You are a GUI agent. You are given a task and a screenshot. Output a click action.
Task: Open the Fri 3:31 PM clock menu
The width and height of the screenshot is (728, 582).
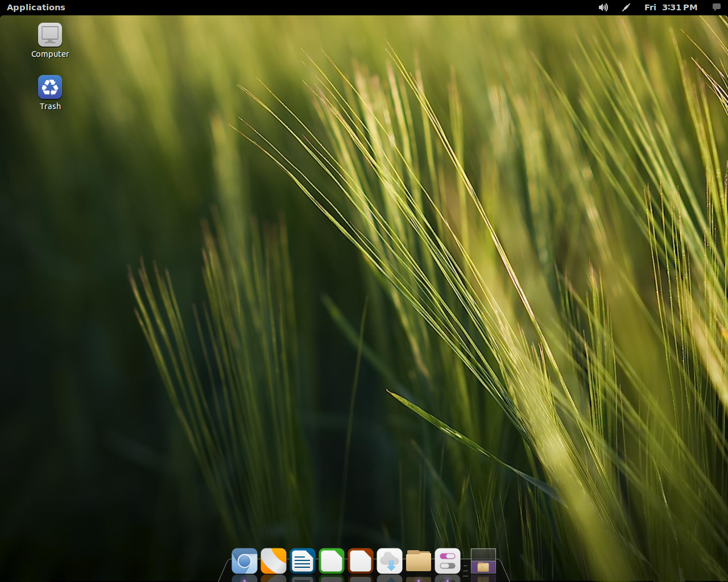671,7
